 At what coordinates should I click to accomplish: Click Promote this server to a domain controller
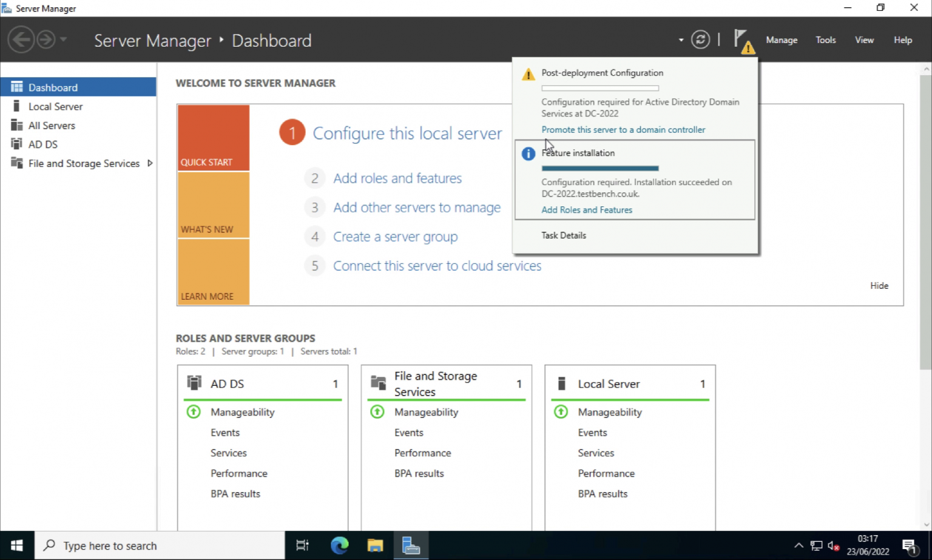(623, 129)
